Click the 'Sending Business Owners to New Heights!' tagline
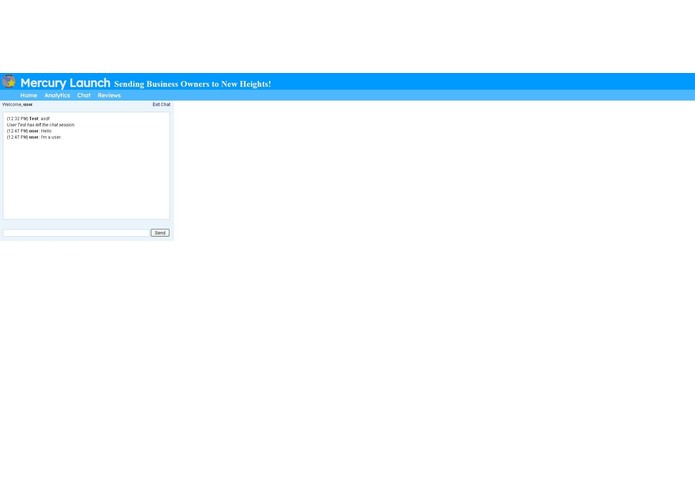 click(x=192, y=84)
